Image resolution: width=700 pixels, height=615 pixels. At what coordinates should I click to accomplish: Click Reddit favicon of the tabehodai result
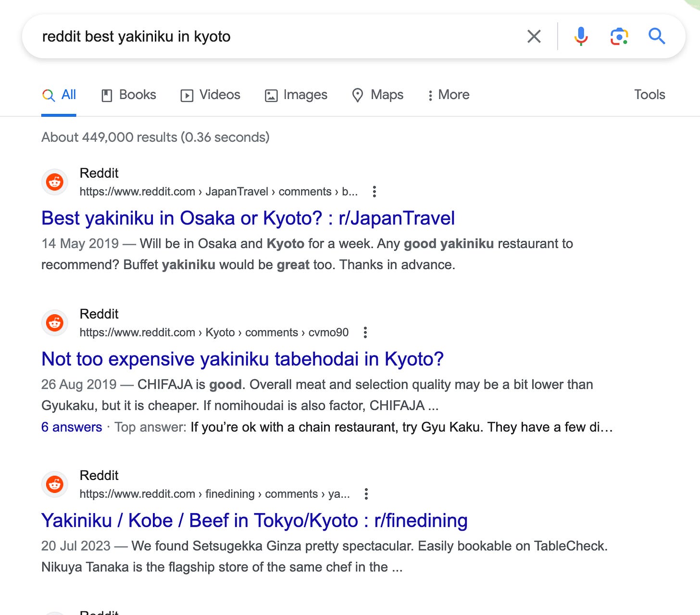(55, 323)
